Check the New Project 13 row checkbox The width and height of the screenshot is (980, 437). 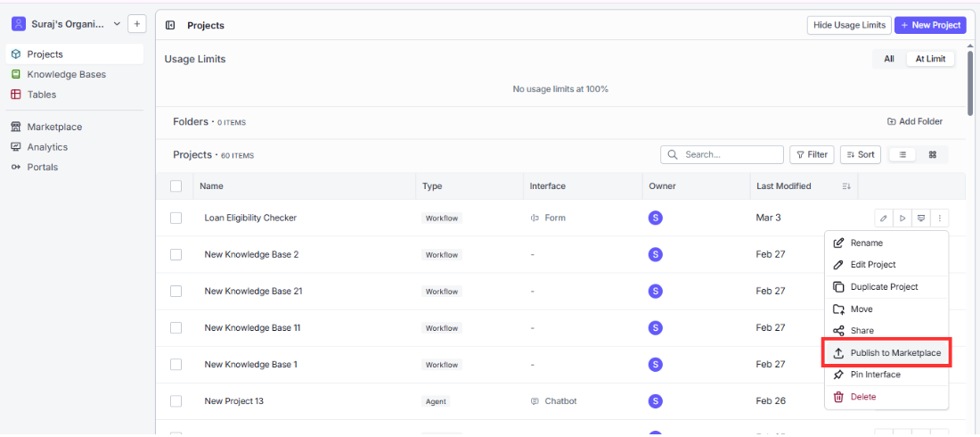pyautogui.click(x=176, y=400)
